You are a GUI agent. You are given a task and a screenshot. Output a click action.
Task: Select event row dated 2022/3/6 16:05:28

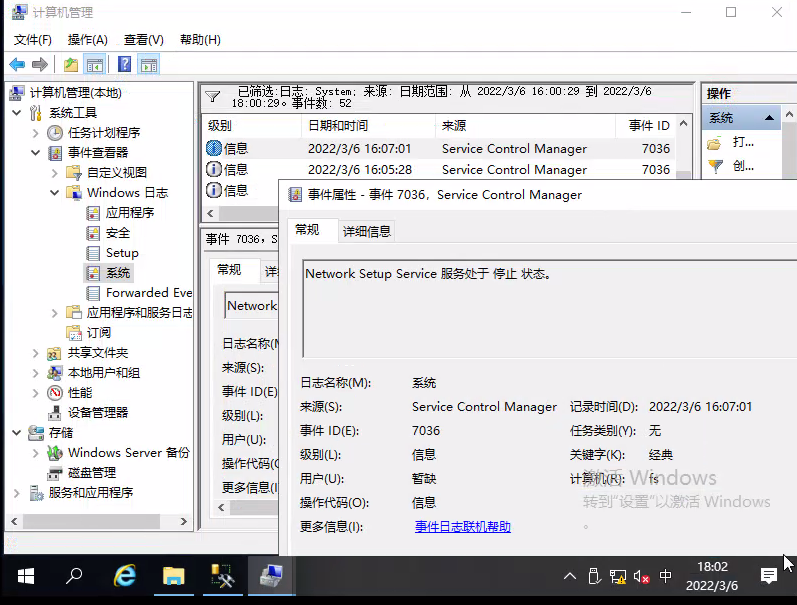(x=439, y=169)
